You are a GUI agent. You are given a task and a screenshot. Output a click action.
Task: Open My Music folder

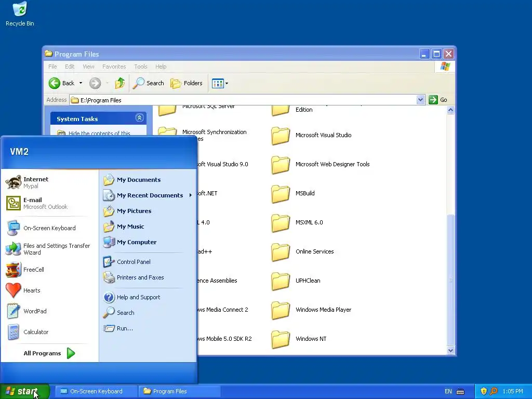148,227
